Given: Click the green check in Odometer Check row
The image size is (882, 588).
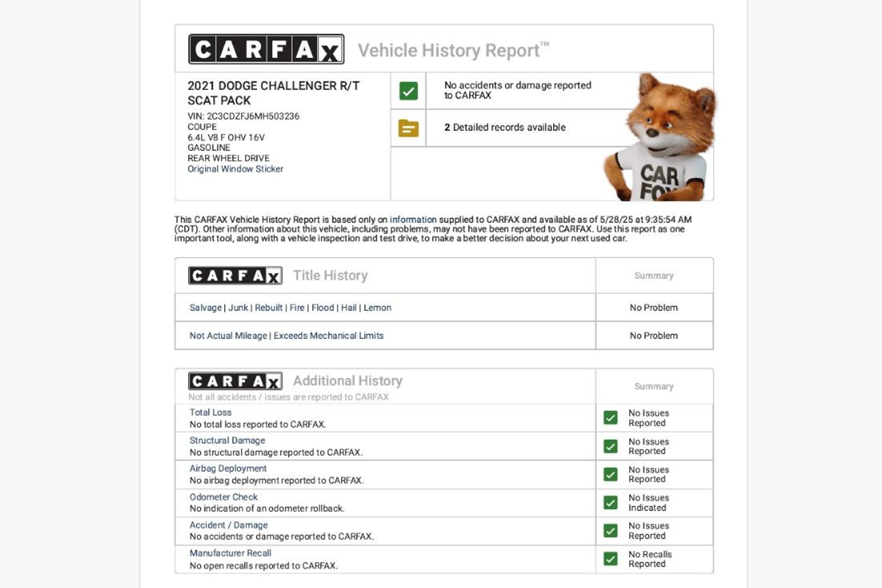Looking at the screenshot, I should pyautogui.click(x=611, y=503).
